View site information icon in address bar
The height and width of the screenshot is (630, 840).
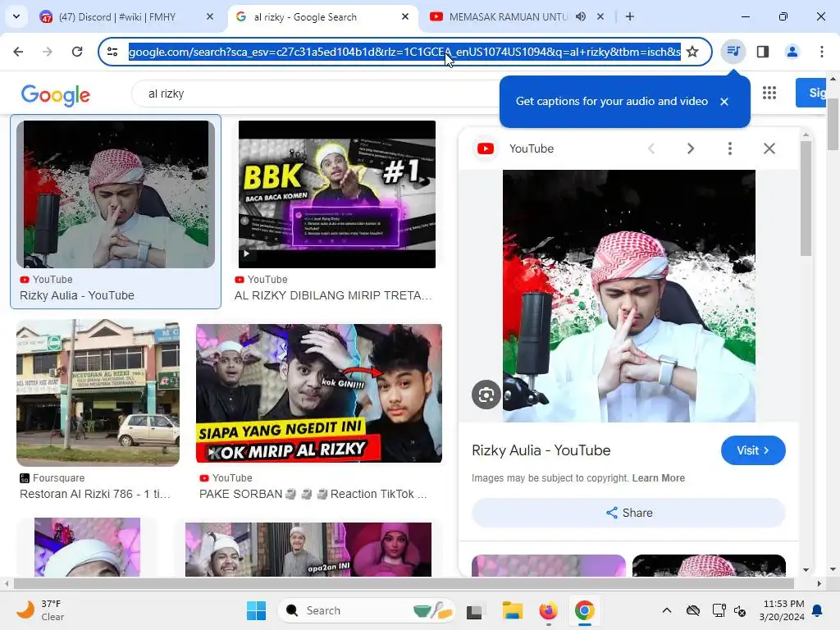pyautogui.click(x=112, y=52)
